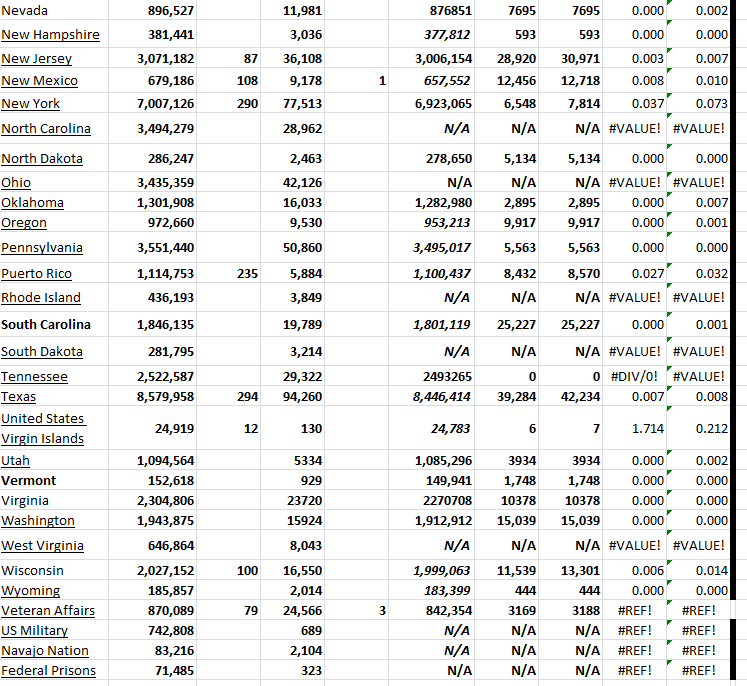Viewport: 747px width, 686px height.
Task: Follow the Veteran Affairs link
Action: click(48, 611)
